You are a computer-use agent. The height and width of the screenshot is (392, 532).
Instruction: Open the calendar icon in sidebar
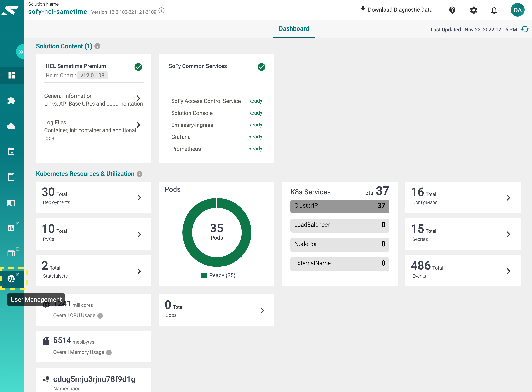click(x=11, y=151)
